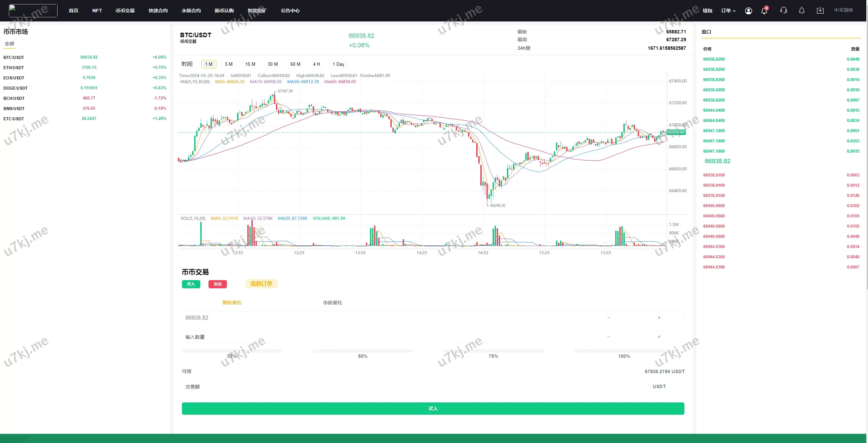Screen dimensions: 868x443
Task: Click the price field plus icon
Action: coord(659,318)
